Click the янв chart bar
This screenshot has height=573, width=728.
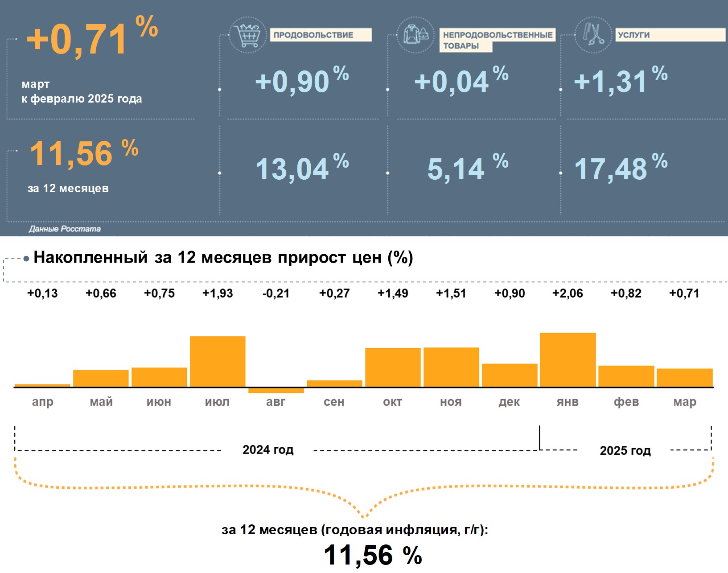click(568, 360)
